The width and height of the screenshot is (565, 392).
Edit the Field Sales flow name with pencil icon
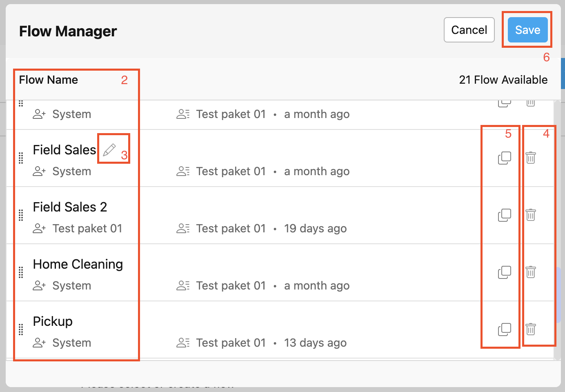point(109,150)
